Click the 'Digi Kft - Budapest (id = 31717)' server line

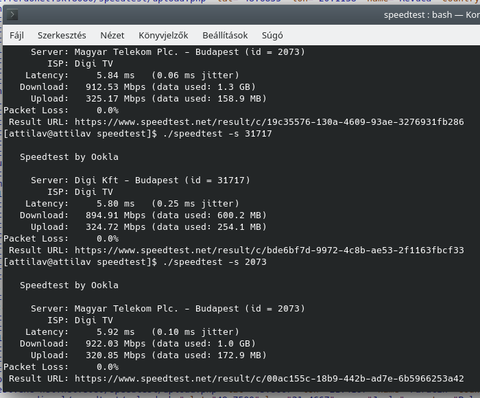[x=162, y=180]
